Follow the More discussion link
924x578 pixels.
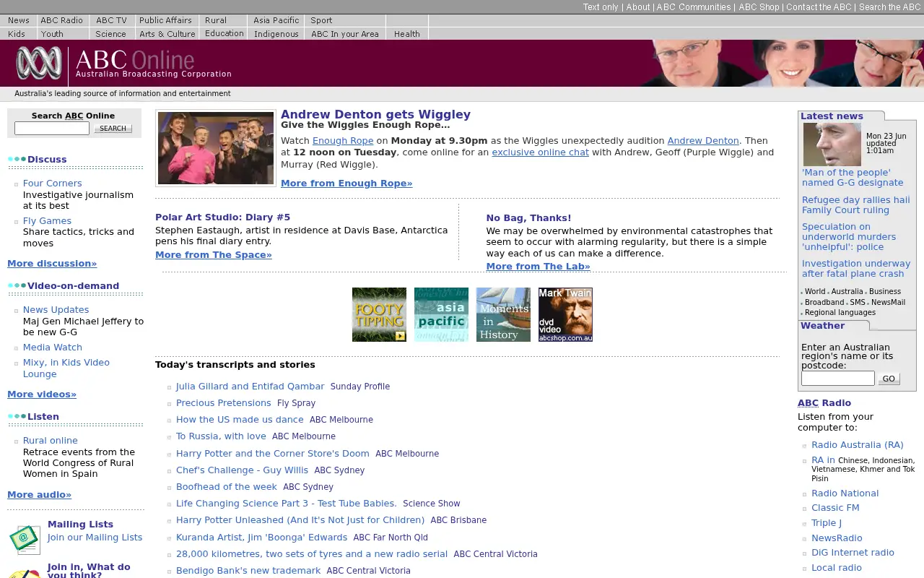(52, 264)
